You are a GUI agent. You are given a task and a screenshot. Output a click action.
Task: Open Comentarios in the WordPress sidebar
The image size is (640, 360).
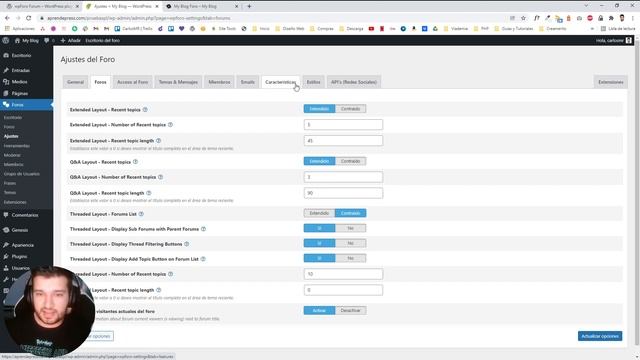[x=26, y=215]
